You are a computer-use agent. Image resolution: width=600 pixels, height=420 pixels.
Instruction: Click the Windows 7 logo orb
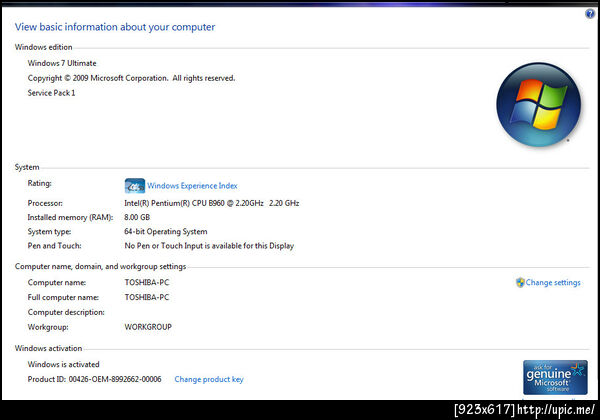[x=539, y=105]
